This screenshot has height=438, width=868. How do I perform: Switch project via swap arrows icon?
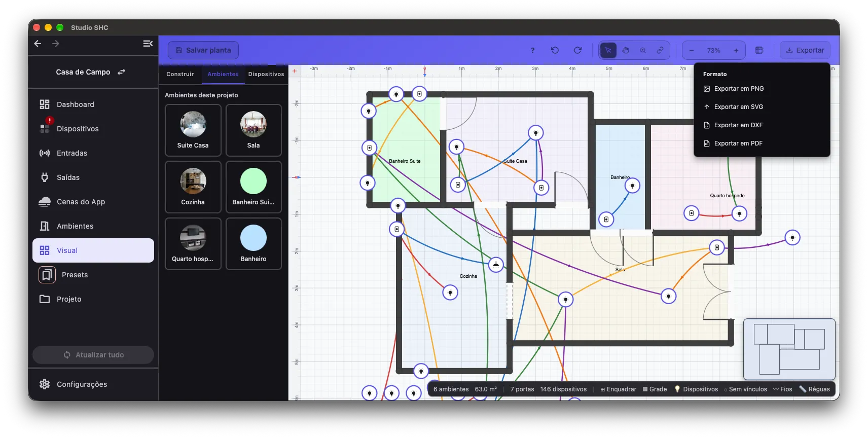click(x=121, y=72)
